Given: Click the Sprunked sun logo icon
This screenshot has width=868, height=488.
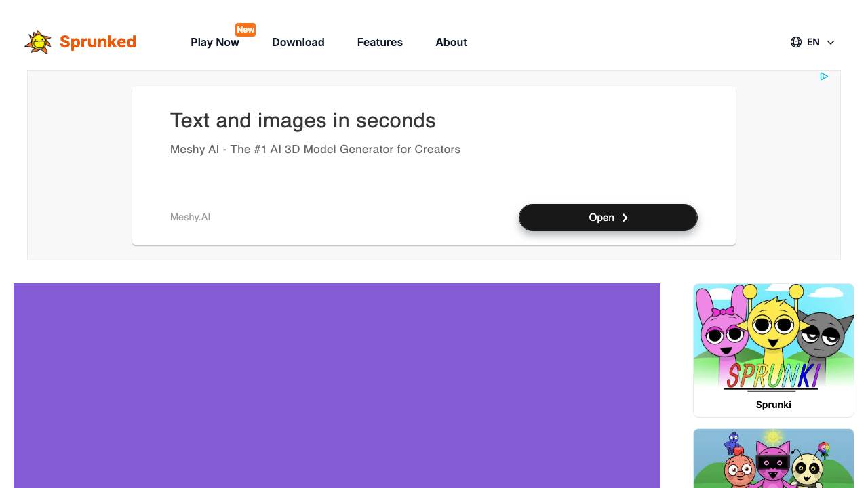Looking at the screenshot, I should pyautogui.click(x=38, y=42).
